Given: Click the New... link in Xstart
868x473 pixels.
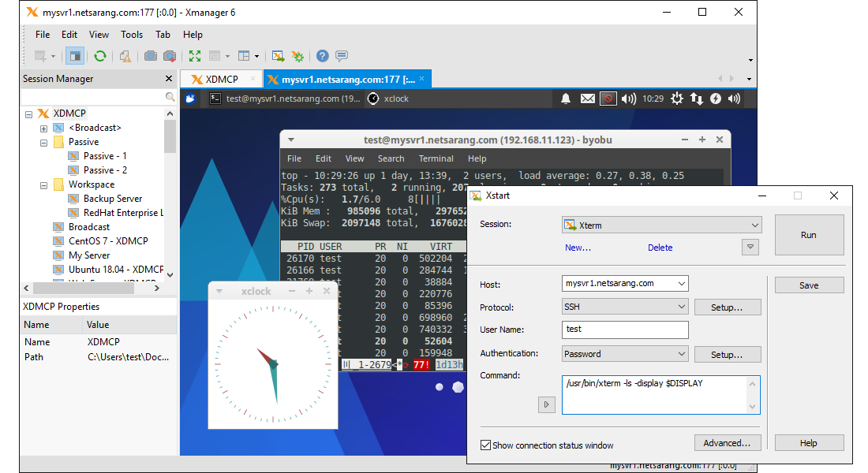Looking at the screenshot, I should (x=578, y=248).
